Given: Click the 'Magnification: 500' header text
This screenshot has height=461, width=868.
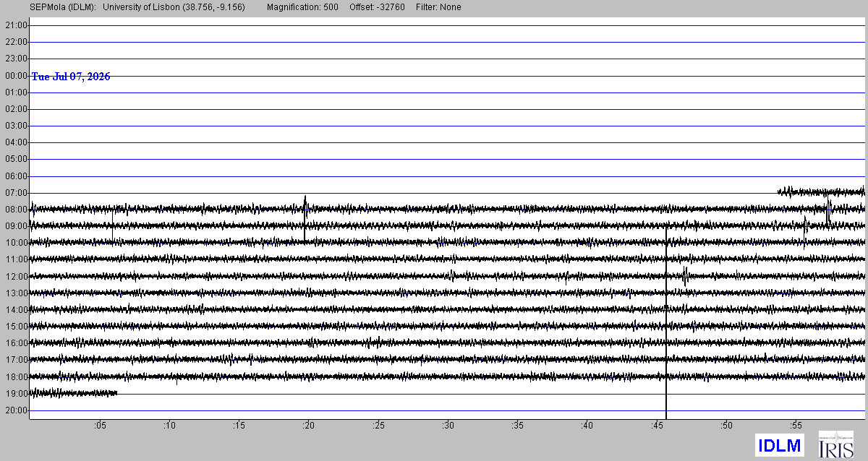Looking at the screenshot, I should coord(302,7).
